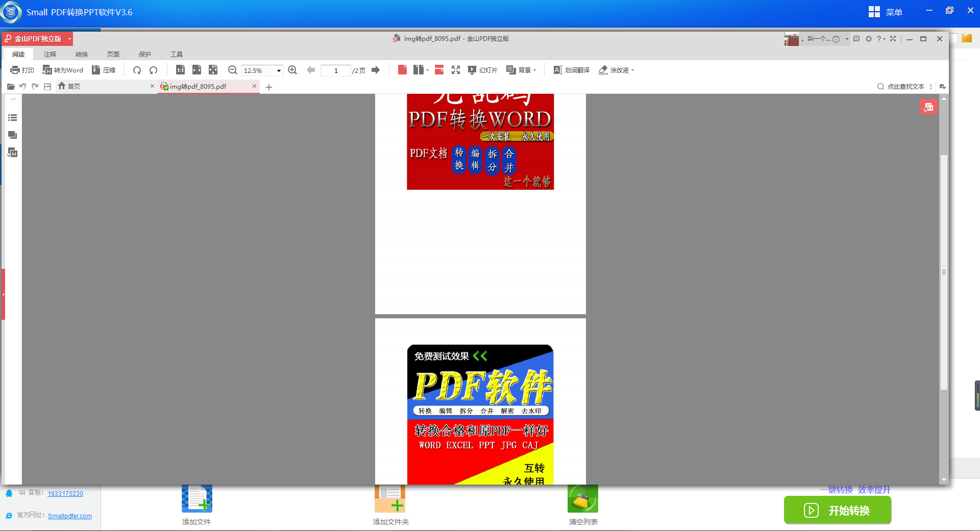Screen dimensions: 980x531
Task: Zoom out with the minus magnifier
Action: coord(232,70)
